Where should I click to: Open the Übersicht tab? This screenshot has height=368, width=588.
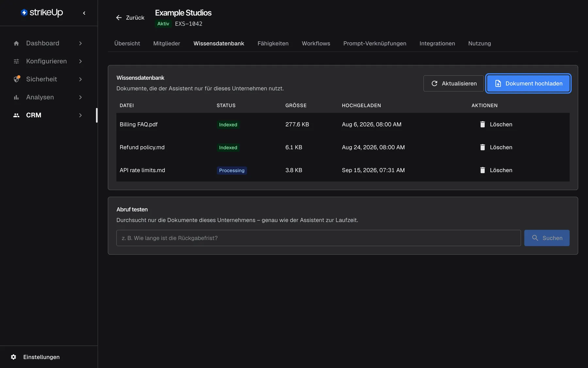127,44
